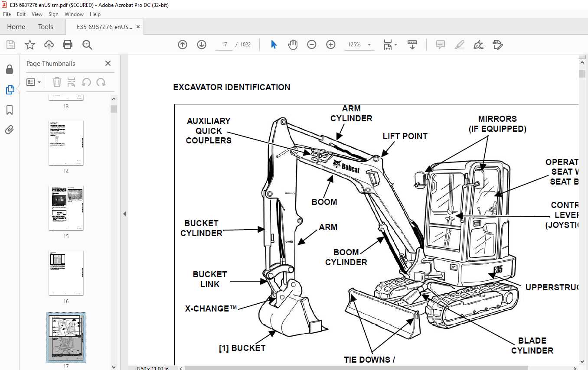This screenshot has width=588, height=370.
Task: Open the Bookmarks sidebar icon
Action: [x=10, y=110]
